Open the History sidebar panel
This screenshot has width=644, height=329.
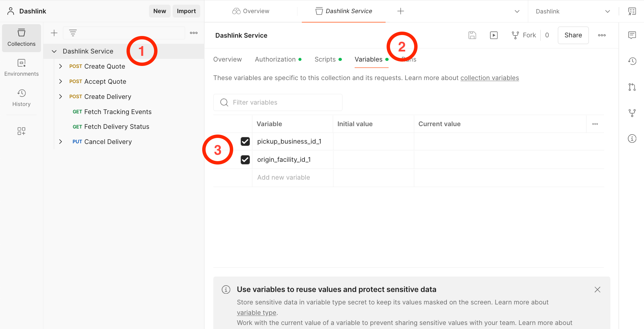(22, 98)
